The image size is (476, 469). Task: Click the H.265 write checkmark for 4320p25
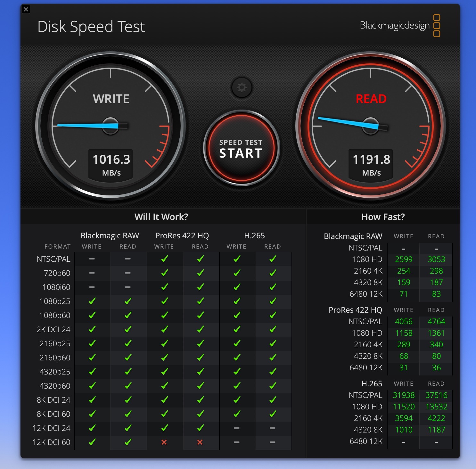pyautogui.click(x=237, y=372)
